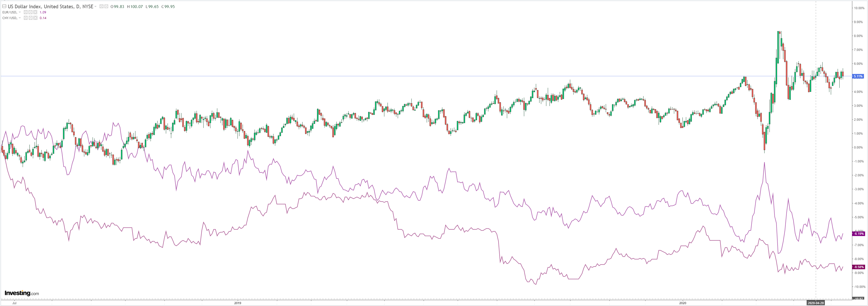Click the 2020-04-20 date marker

tap(816, 303)
